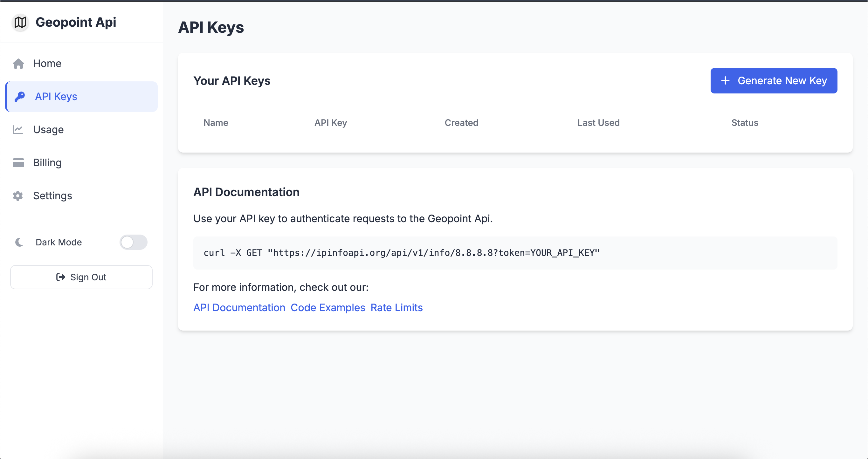Click the Sign Out button

tap(81, 277)
